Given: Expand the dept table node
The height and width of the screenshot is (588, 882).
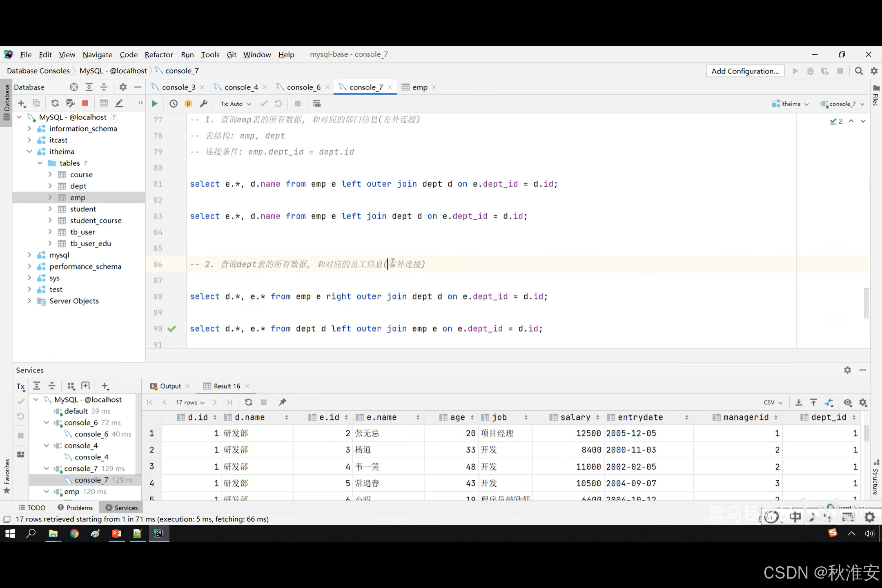Looking at the screenshot, I should [x=50, y=186].
